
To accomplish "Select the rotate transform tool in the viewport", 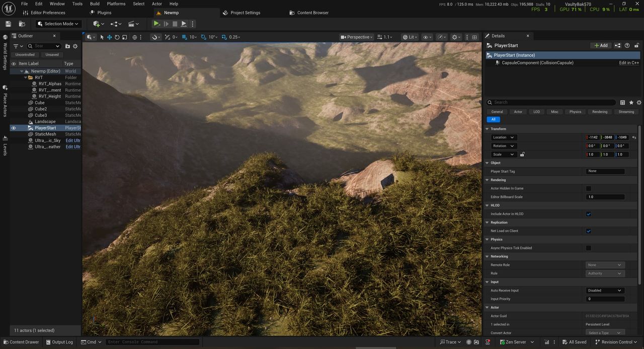I will point(117,37).
